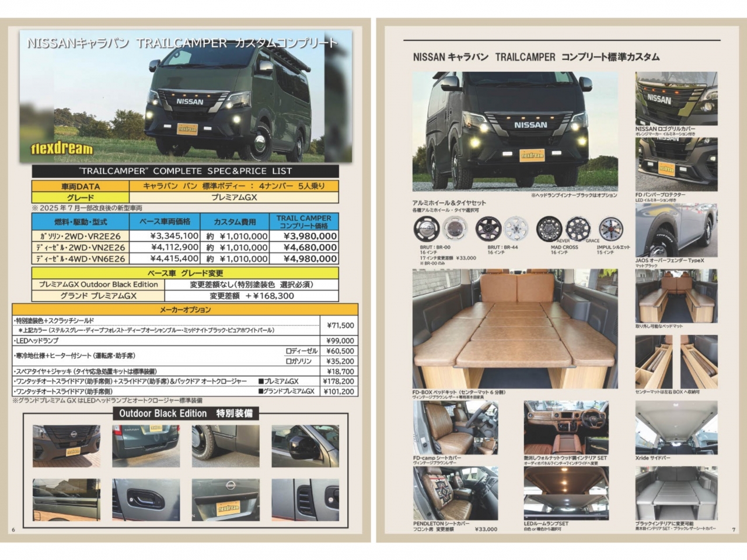Click the ¥99,000 LED headlamp price
Screen dimensions: 747x560
click(339, 341)
